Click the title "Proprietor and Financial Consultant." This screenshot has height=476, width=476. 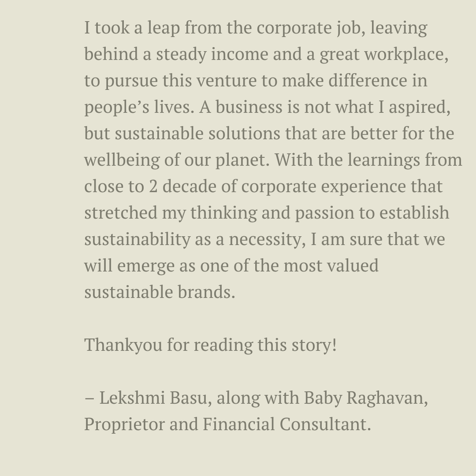pos(227,424)
